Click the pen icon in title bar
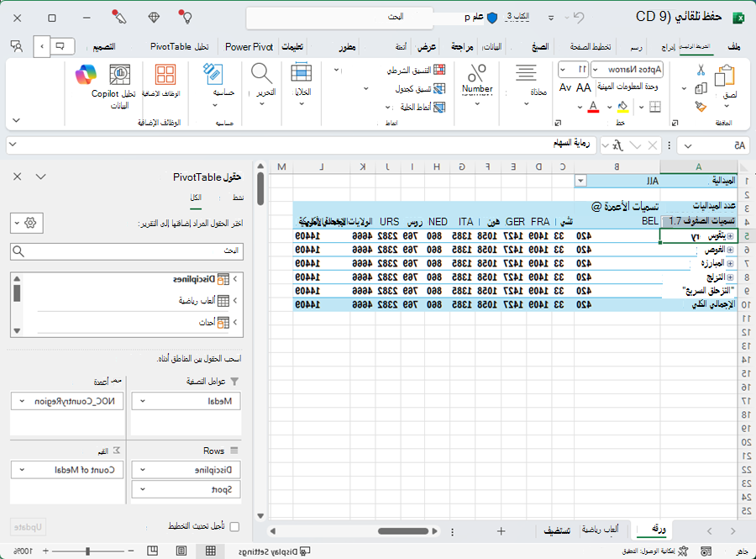The height and width of the screenshot is (559, 756). tap(118, 17)
